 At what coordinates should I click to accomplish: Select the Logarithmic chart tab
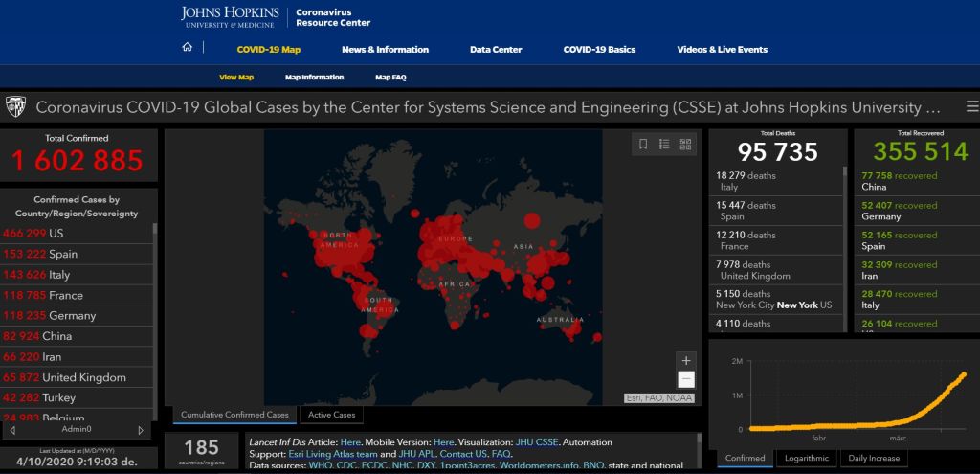807,458
